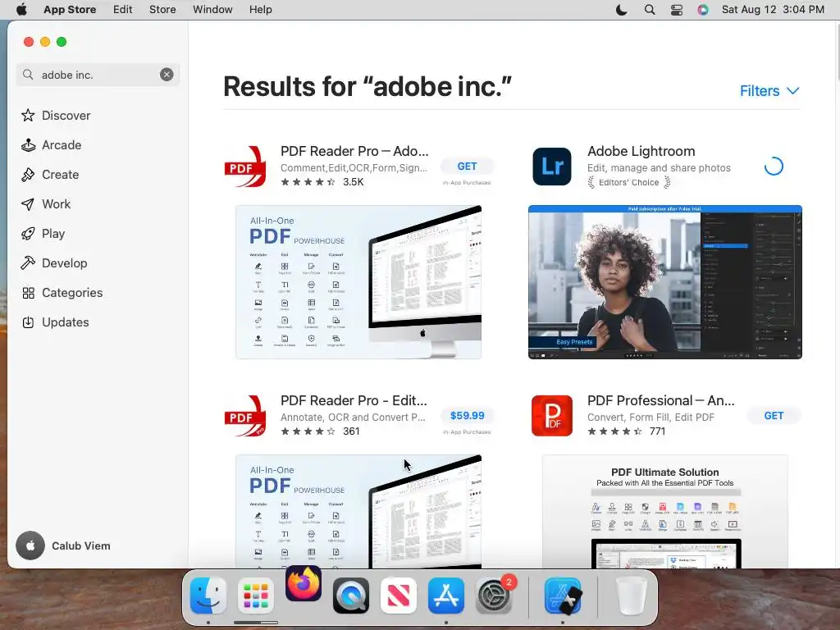
Task: Clear the search field with the x button
Action: point(167,75)
